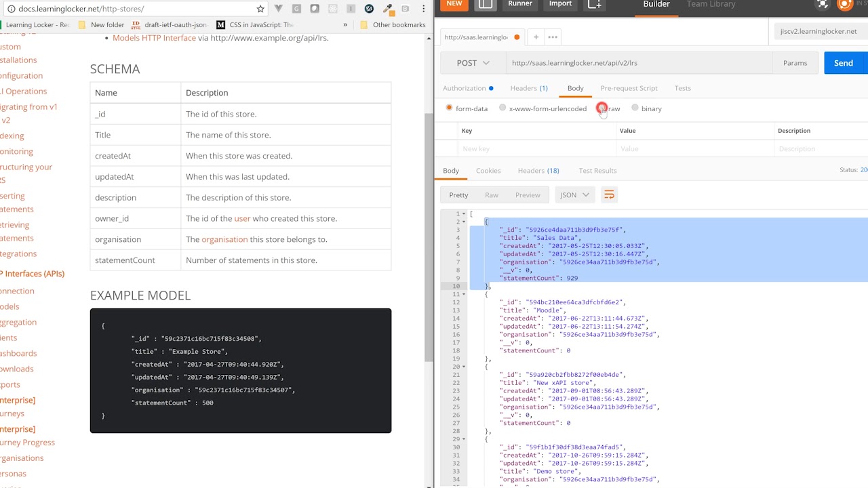This screenshot has width=868, height=488.
Task: Open the response Headers (18) tab
Action: point(538,171)
